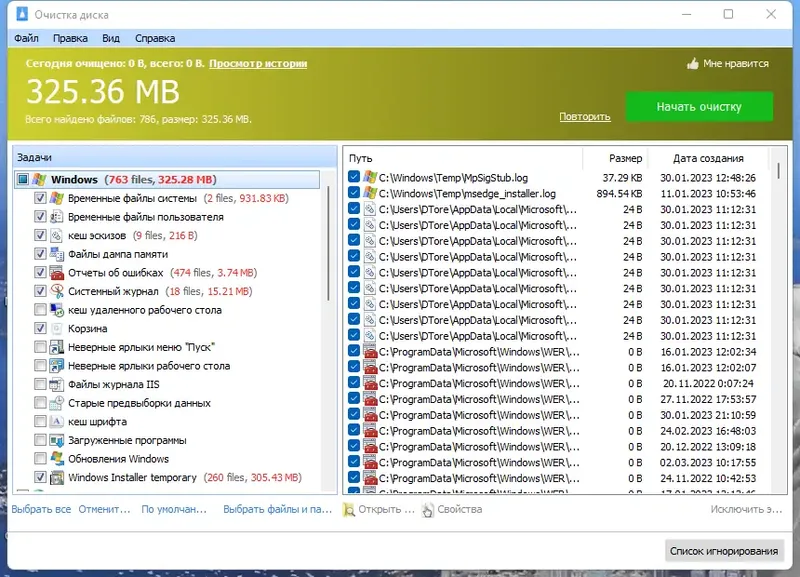800x577 pixels.
Task: Click the 'Корзина' recycle bin icon
Action: click(57, 329)
